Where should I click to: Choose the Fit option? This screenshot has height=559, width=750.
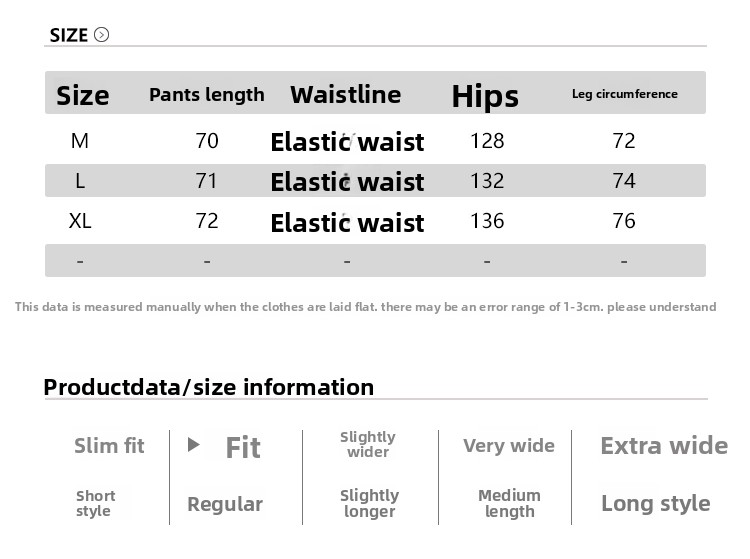click(243, 447)
